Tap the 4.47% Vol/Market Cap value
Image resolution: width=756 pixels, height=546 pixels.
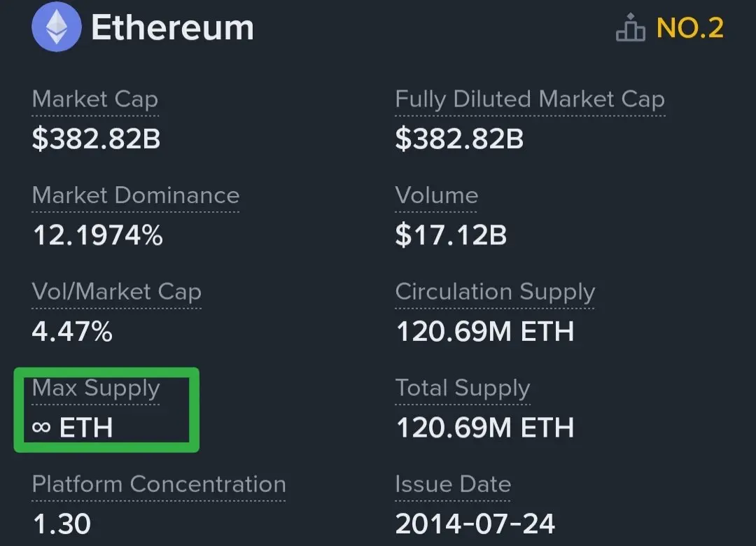click(x=72, y=331)
